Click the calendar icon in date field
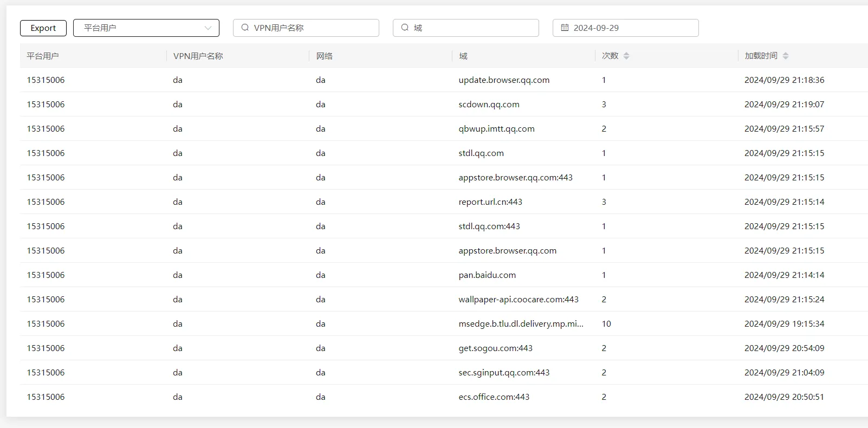The image size is (868, 428). click(565, 28)
